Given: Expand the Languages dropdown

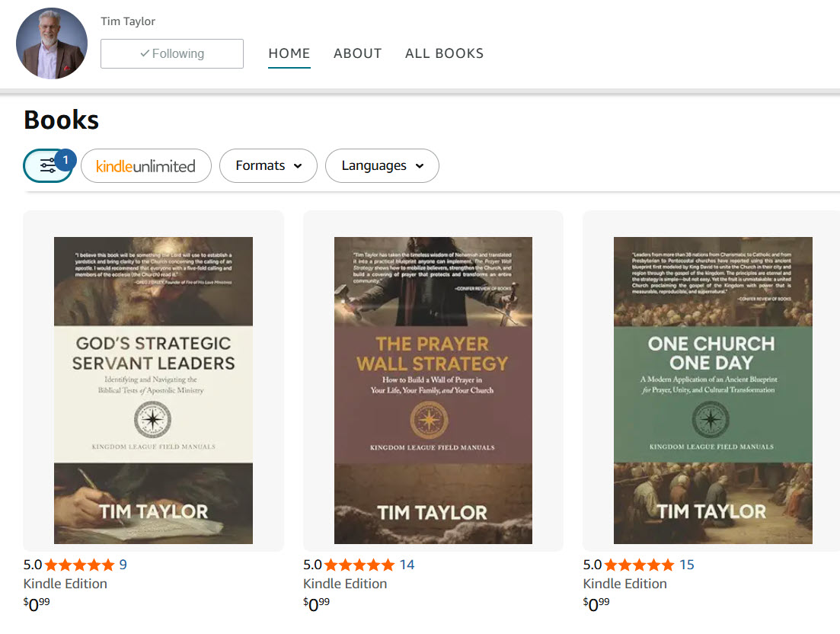Looking at the screenshot, I should click(x=382, y=165).
